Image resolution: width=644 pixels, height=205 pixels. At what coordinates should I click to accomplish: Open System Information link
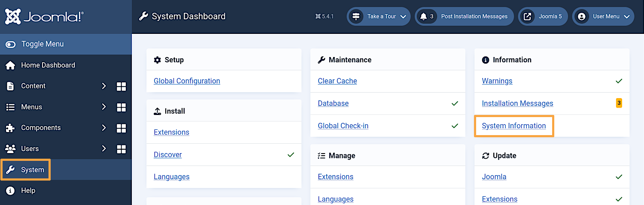tap(514, 126)
